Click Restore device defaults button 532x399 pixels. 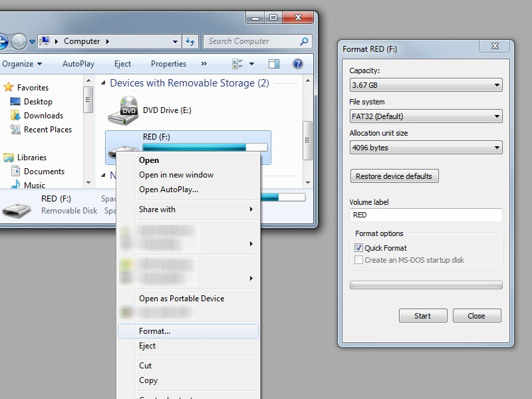point(394,176)
